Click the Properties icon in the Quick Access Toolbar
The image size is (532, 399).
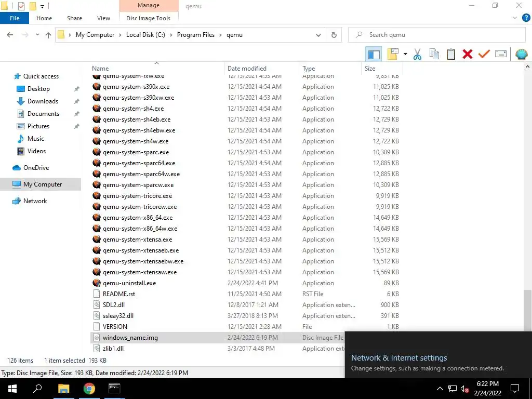[21, 6]
